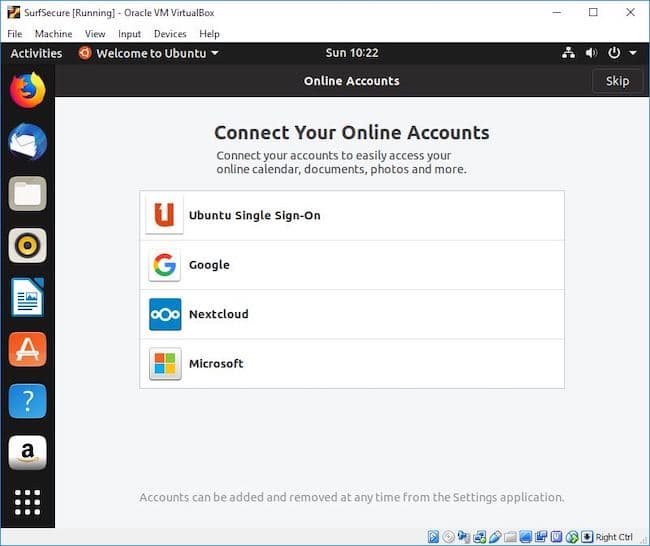Click the Ubuntu logo beside Welcome to Ubuntu
The height and width of the screenshot is (546, 650).
(85, 53)
